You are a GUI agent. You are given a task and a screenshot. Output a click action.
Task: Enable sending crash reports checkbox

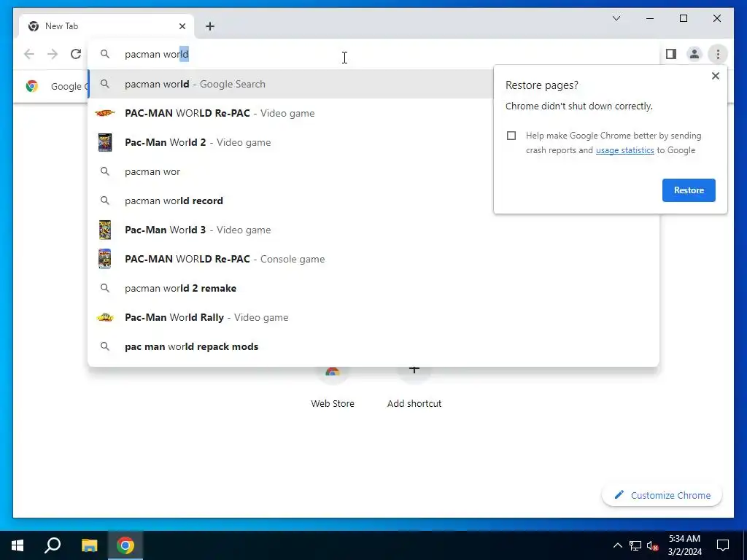click(x=511, y=136)
